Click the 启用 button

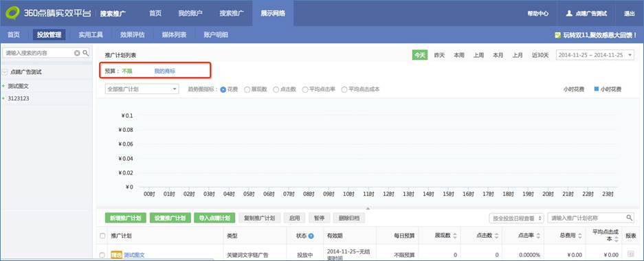(x=294, y=218)
